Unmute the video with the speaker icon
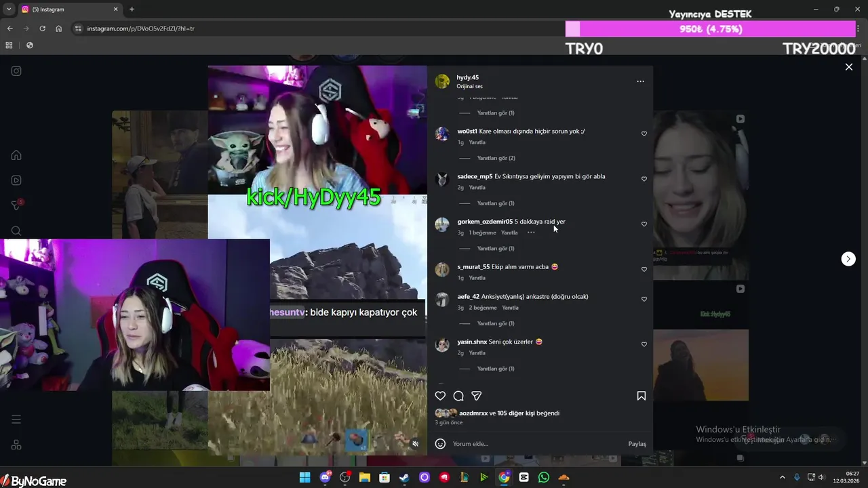Viewport: 868px width, 488px height. pyautogui.click(x=416, y=444)
